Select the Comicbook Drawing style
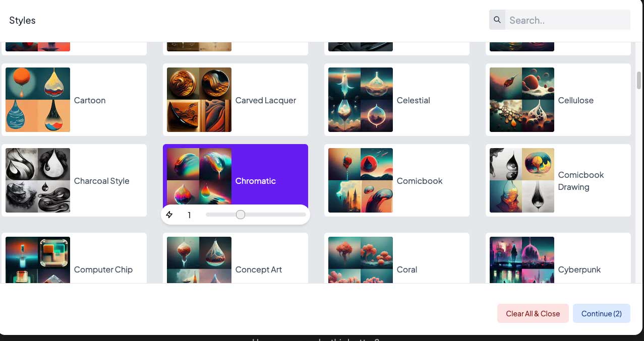This screenshot has height=341, width=644. point(558,180)
